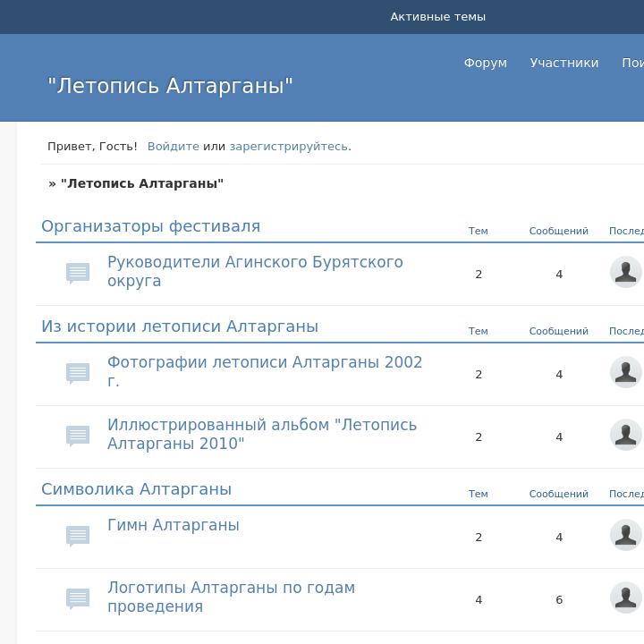Open forum Руководители Агинского Бурятского округа
The height and width of the screenshot is (644, 644).
(255, 272)
